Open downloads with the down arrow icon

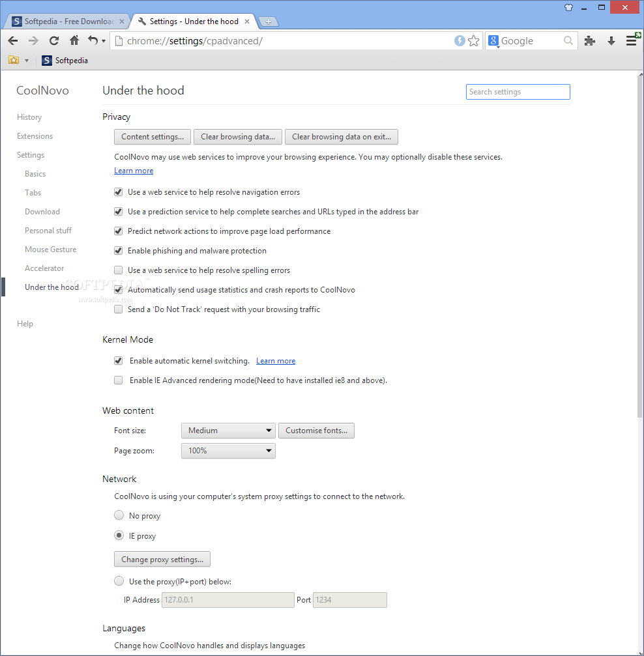611,40
